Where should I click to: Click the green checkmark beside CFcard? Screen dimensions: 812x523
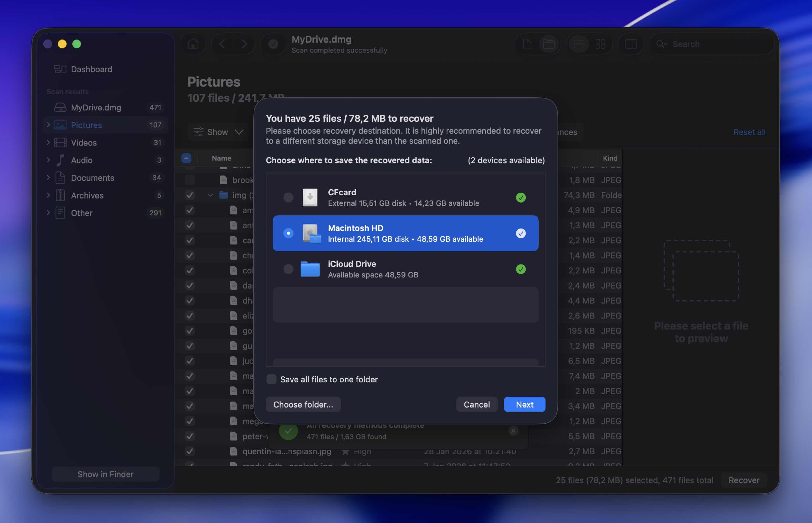tap(521, 198)
